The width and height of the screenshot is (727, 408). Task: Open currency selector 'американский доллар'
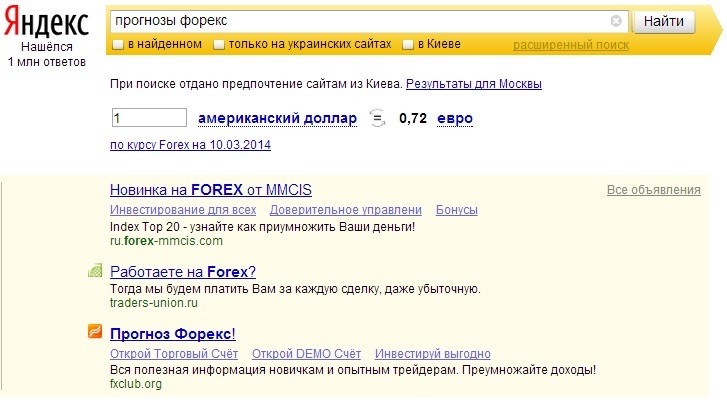[x=277, y=118]
